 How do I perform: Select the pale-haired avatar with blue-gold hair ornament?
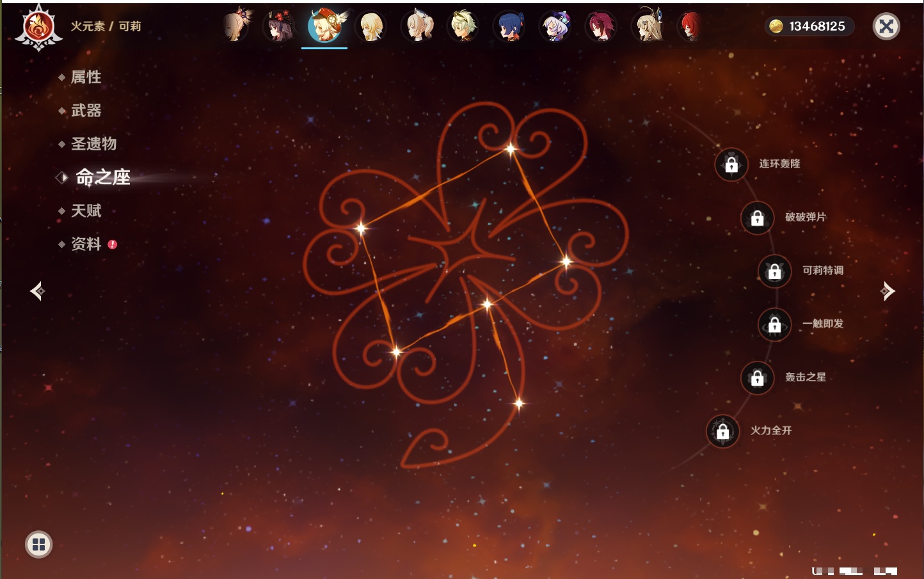[648, 26]
